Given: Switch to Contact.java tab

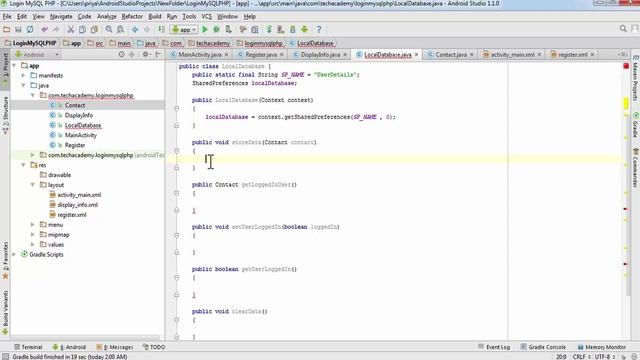Looking at the screenshot, I should [x=450, y=54].
